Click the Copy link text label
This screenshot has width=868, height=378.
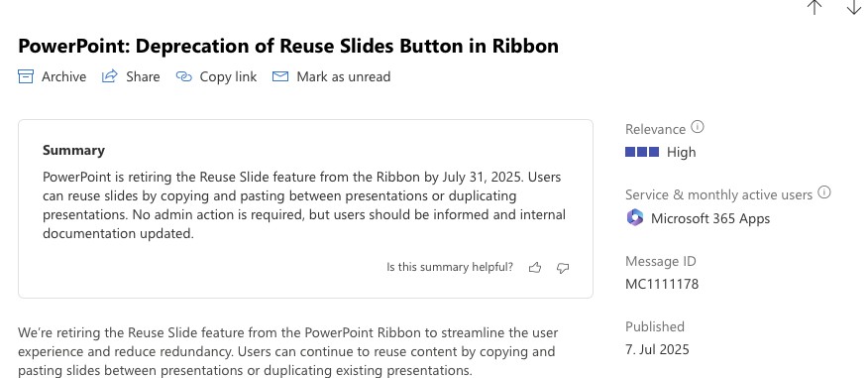coord(228,76)
